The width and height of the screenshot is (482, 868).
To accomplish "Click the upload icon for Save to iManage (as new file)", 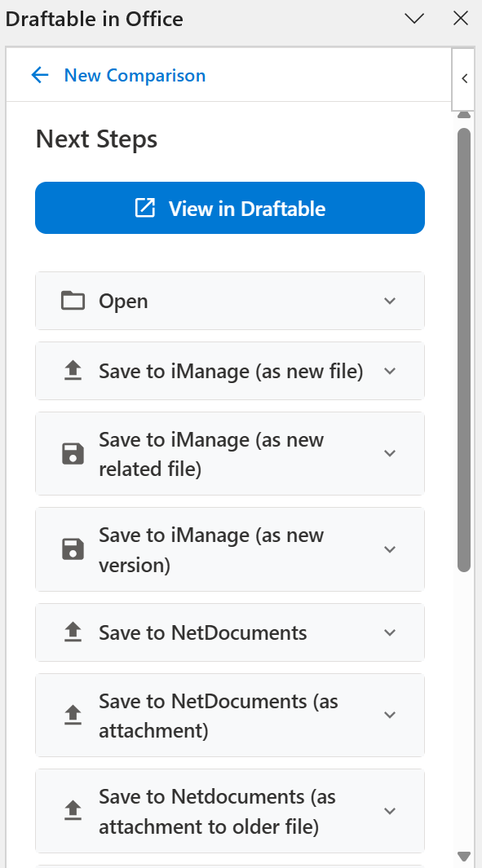I will click(x=73, y=371).
